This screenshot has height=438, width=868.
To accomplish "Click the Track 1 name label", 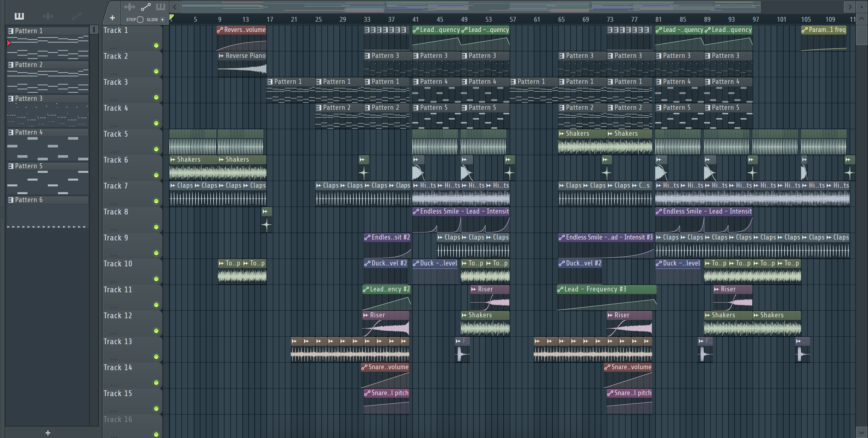I will 115,30.
